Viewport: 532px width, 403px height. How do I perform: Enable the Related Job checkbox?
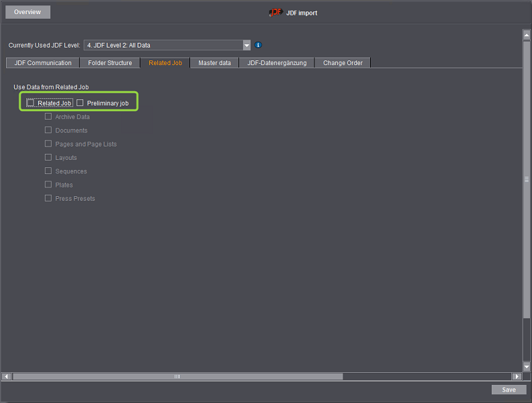30,103
